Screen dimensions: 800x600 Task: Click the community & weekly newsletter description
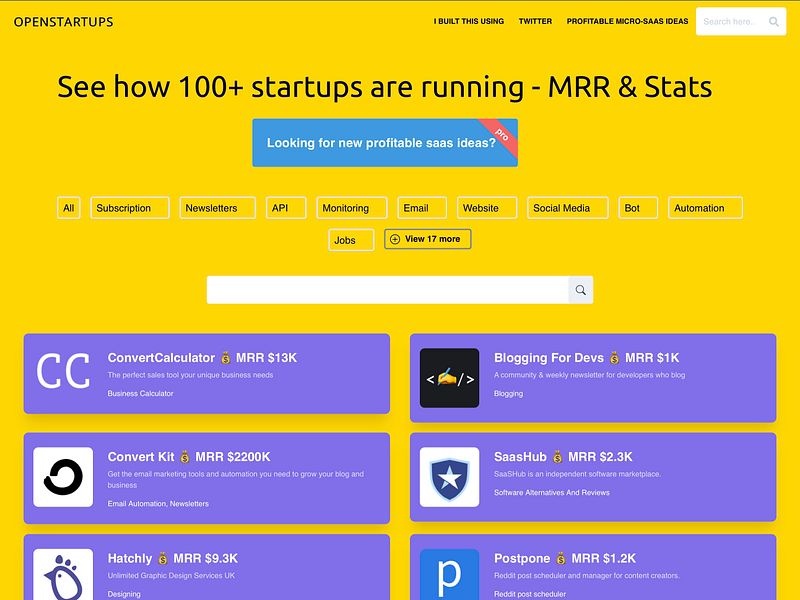point(589,375)
